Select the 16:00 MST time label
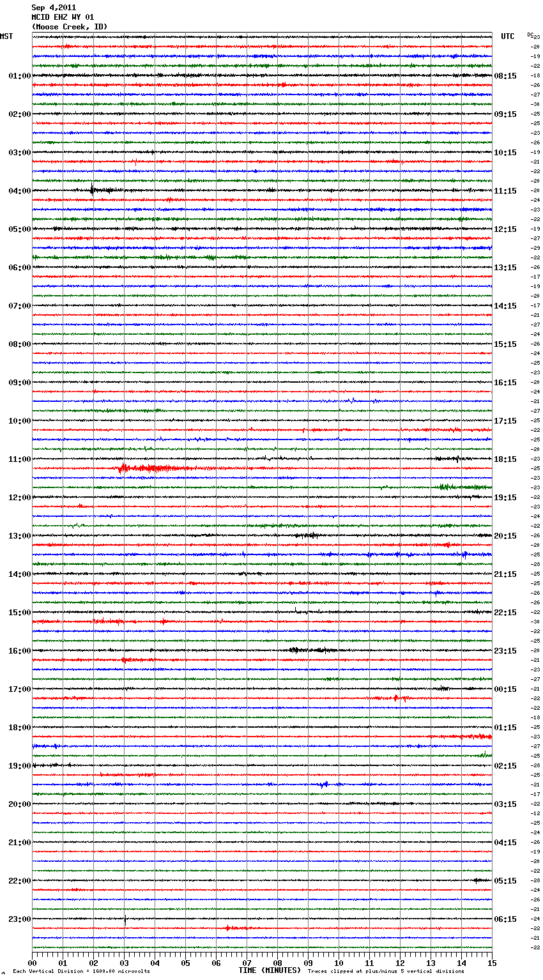 click(20, 651)
